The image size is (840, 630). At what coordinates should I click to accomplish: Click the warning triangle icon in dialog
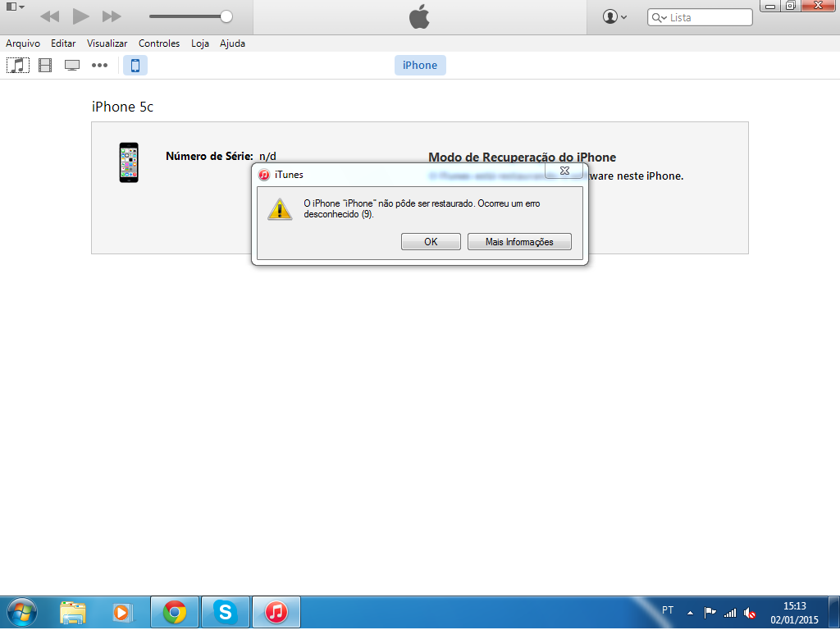pyautogui.click(x=280, y=209)
